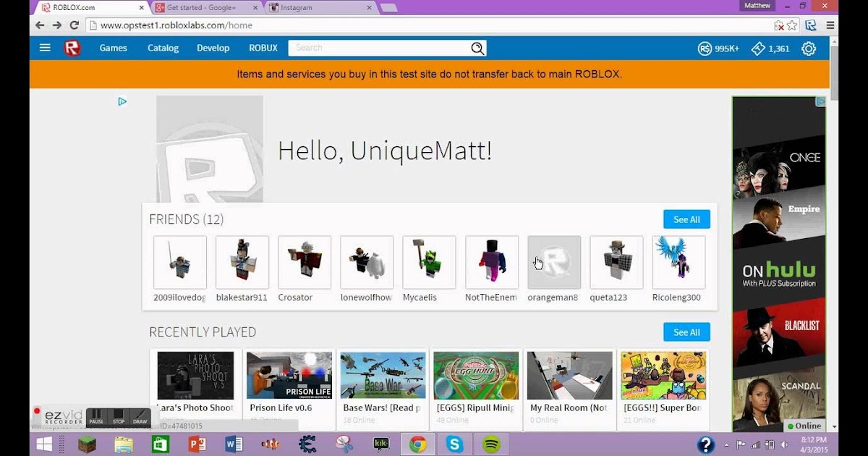Open the green Store app on taskbar
Viewport: 868px width, 456px height.
click(160, 444)
